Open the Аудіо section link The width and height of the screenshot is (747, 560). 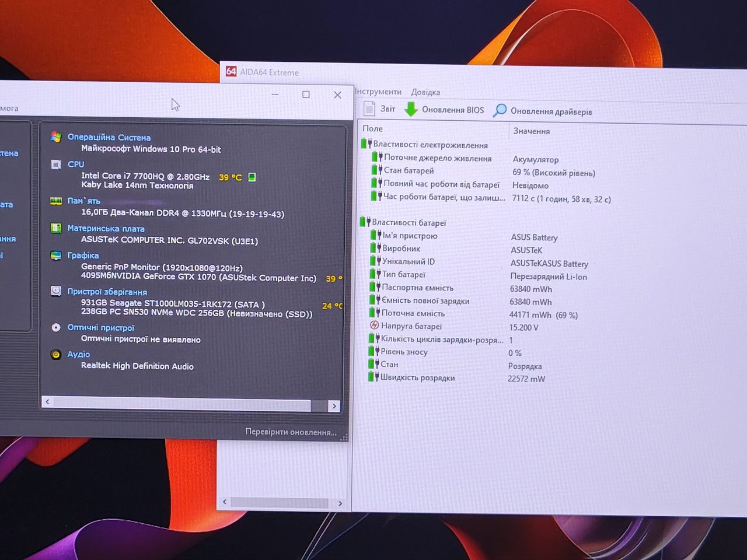tap(78, 354)
